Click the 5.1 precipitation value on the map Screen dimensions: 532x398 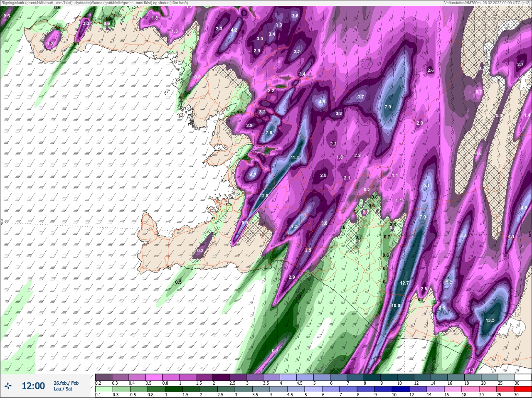click(426, 185)
